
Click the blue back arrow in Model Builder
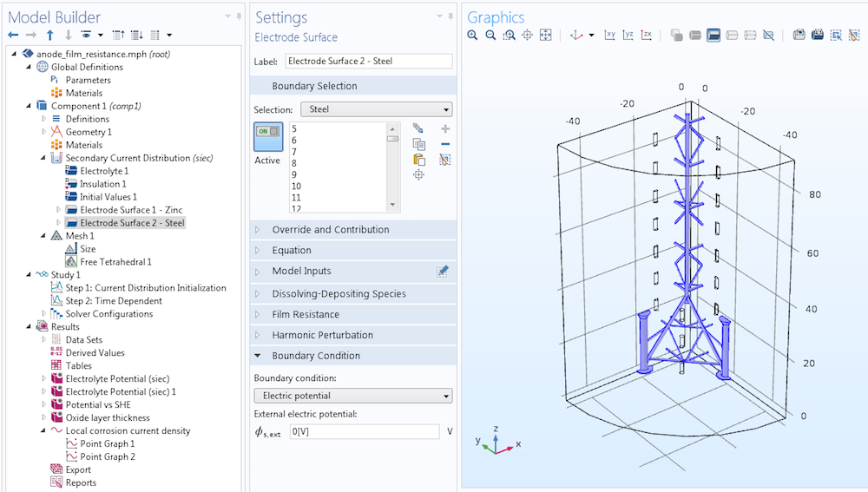coord(13,36)
